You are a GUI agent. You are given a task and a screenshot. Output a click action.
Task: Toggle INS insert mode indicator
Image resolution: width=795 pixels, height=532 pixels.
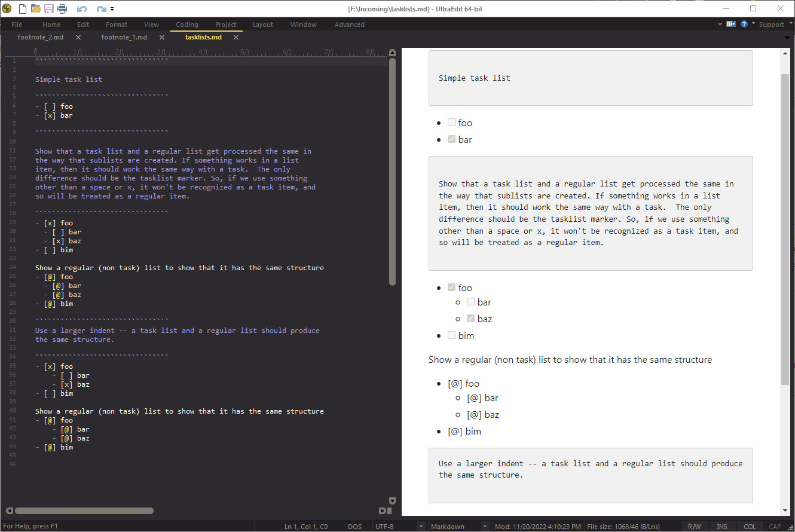(x=722, y=527)
